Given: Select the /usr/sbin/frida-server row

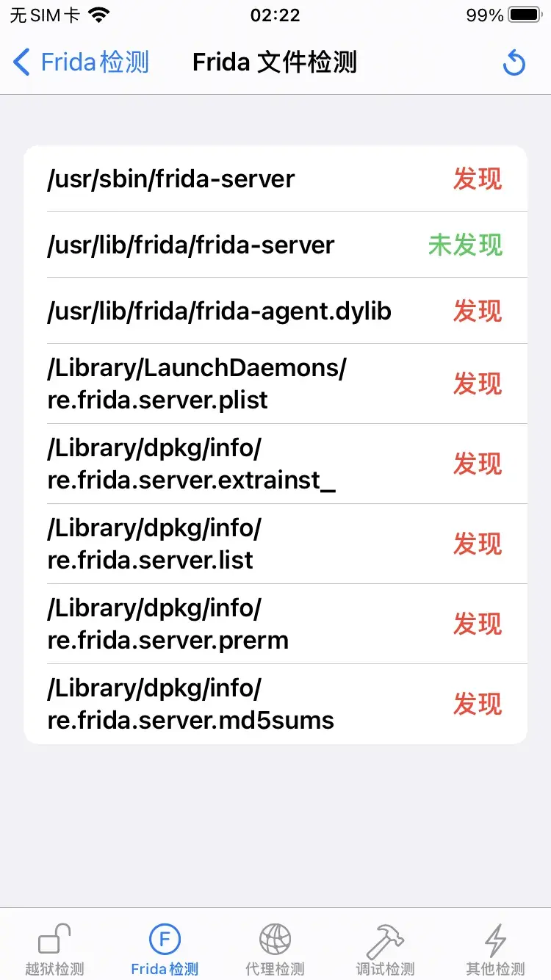Looking at the screenshot, I should point(275,179).
